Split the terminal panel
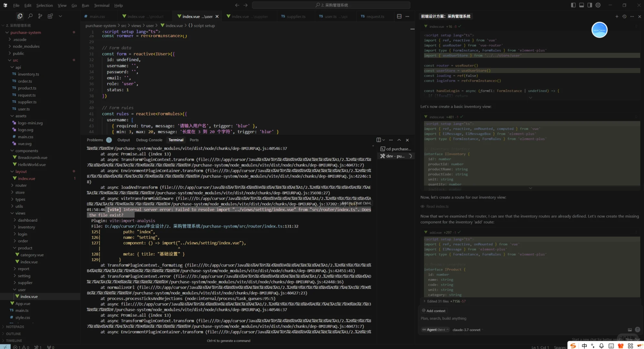644x349 pixels. (379, 140)
